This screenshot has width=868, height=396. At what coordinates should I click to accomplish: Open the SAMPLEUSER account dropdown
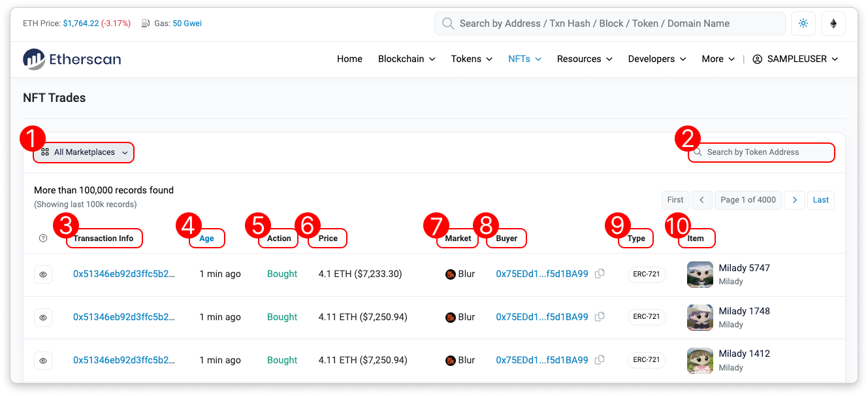click(795, 59)
